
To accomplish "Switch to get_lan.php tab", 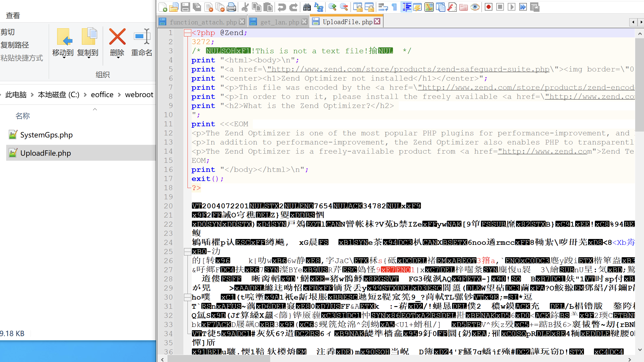I will click(279, 22).
